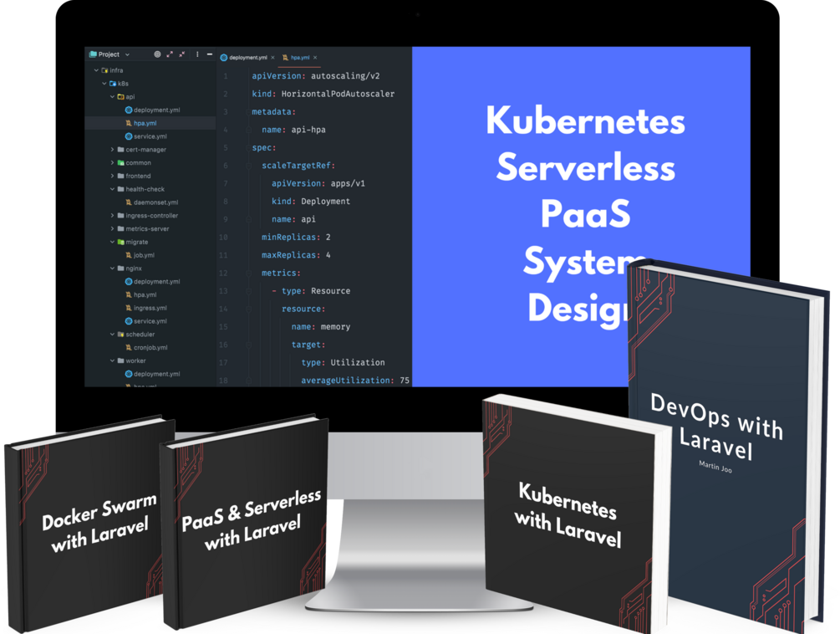The width and height of the screenshot is (840, 634).
Task: Collapse the migrate folder chevron
Action: 113,242
